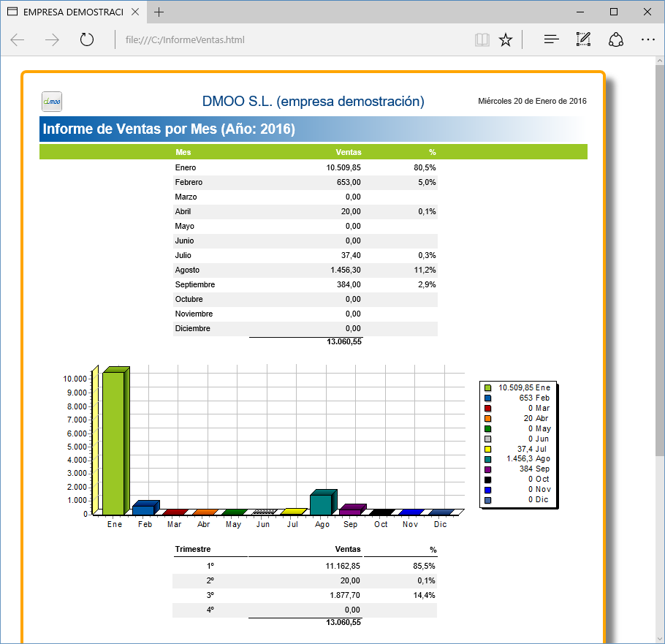Viewport: 665px width, 644px height.
Task: Open a new browser tab
Action: tap(160, 12)
